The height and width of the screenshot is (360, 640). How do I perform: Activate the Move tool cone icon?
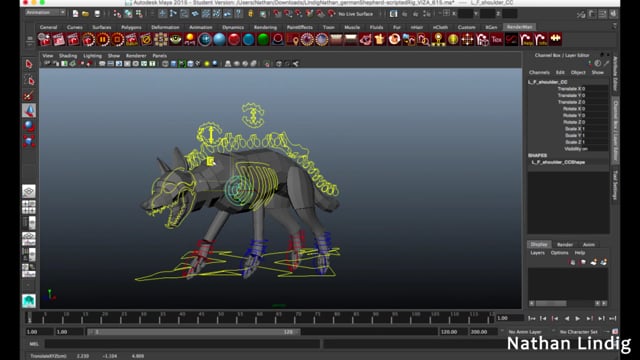[29, 111]
